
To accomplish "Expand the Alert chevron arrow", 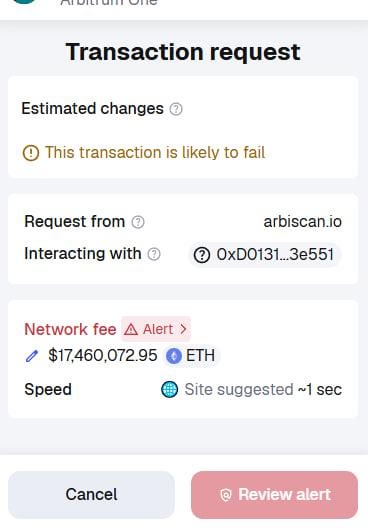I will pyautogui.click(x=183, y=329).
